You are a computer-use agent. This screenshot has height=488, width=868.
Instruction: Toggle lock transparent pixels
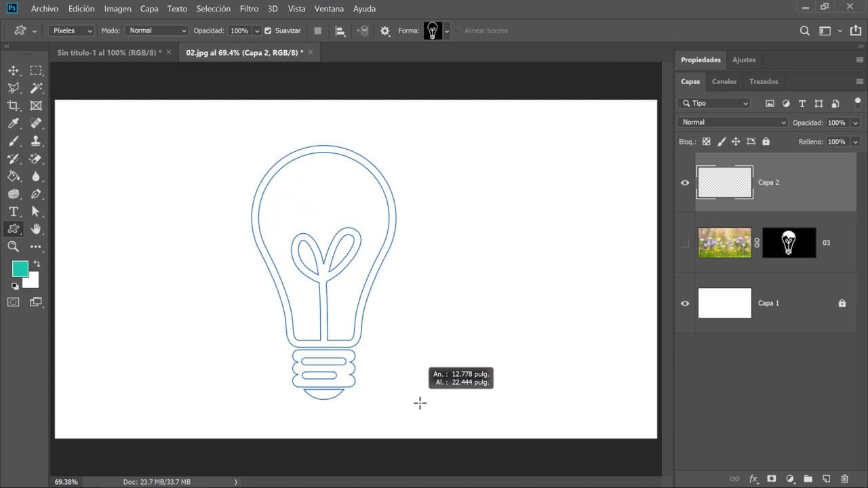706,142
